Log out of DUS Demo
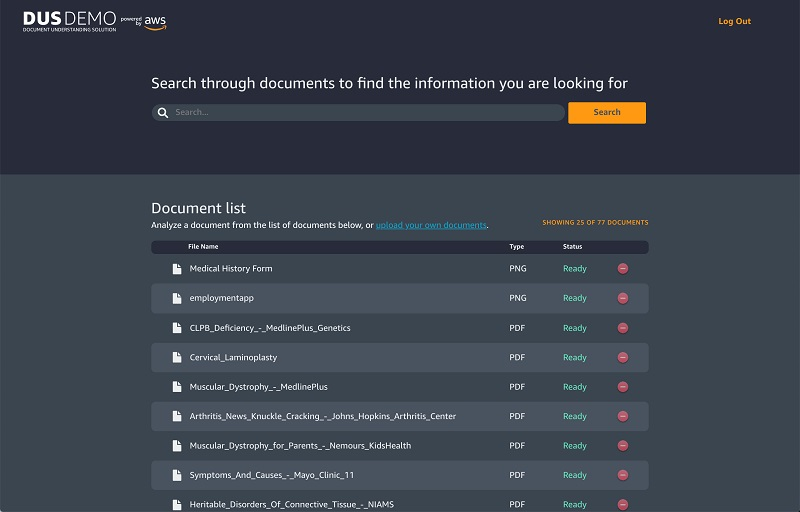The image size is (800, 512). 735,21
